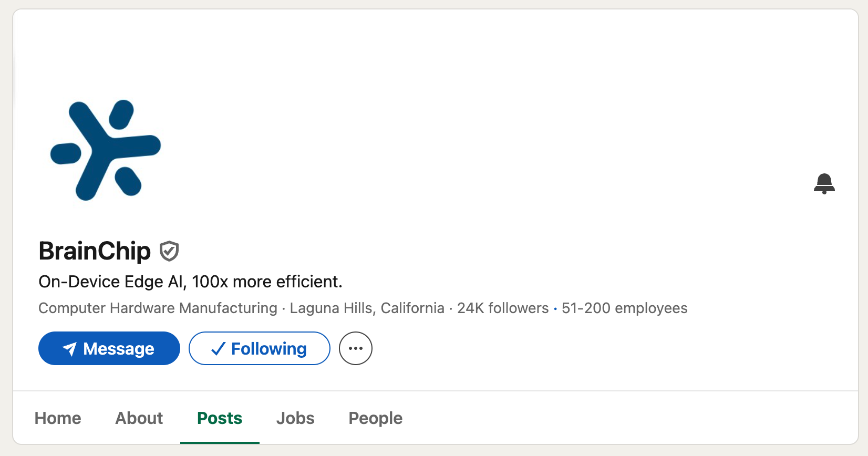Click the Computer Hardware Manufacturing industry text
868x456 pixels.
tap(158, 308)
